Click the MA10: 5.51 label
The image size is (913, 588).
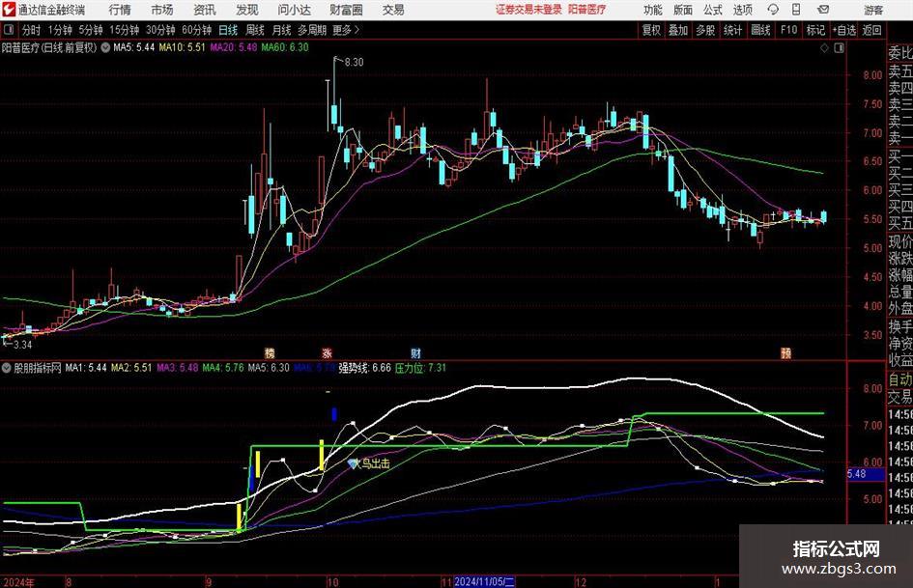(x=183, y=47)
